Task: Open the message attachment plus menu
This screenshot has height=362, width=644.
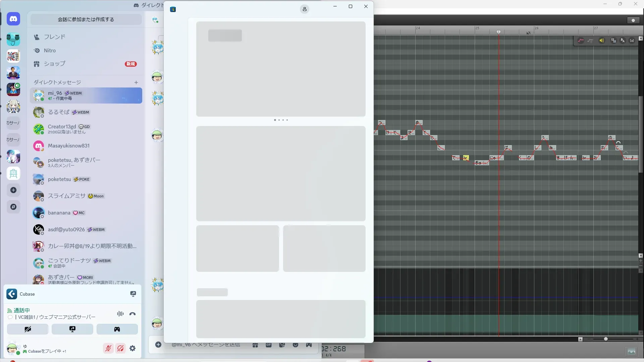Action: (x=158, y=345)
